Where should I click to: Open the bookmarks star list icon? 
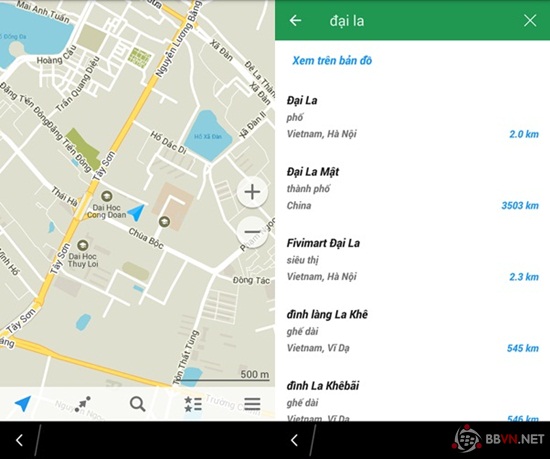click(193, 404)
